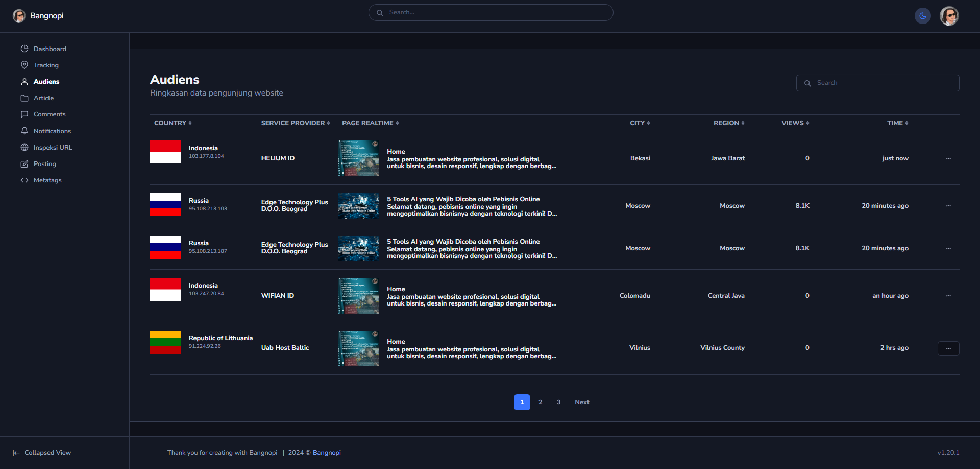Open the Article folder icon

(24, 98)
